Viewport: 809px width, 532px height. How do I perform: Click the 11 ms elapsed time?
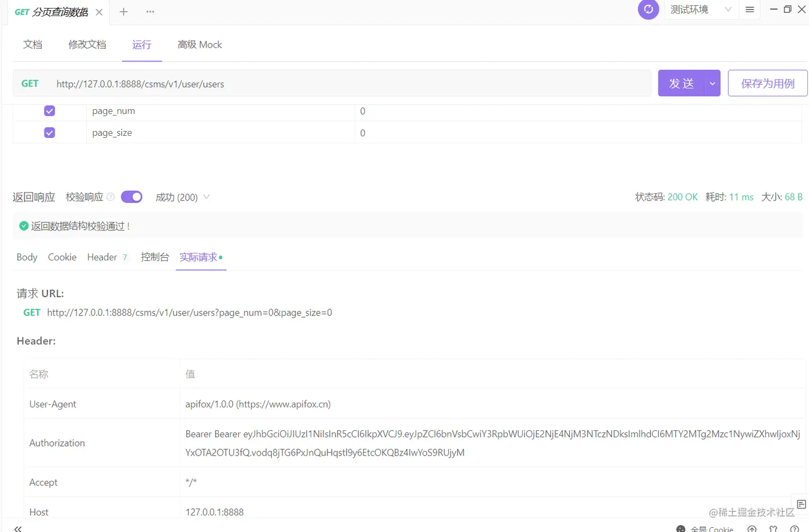tap(741, 197)
